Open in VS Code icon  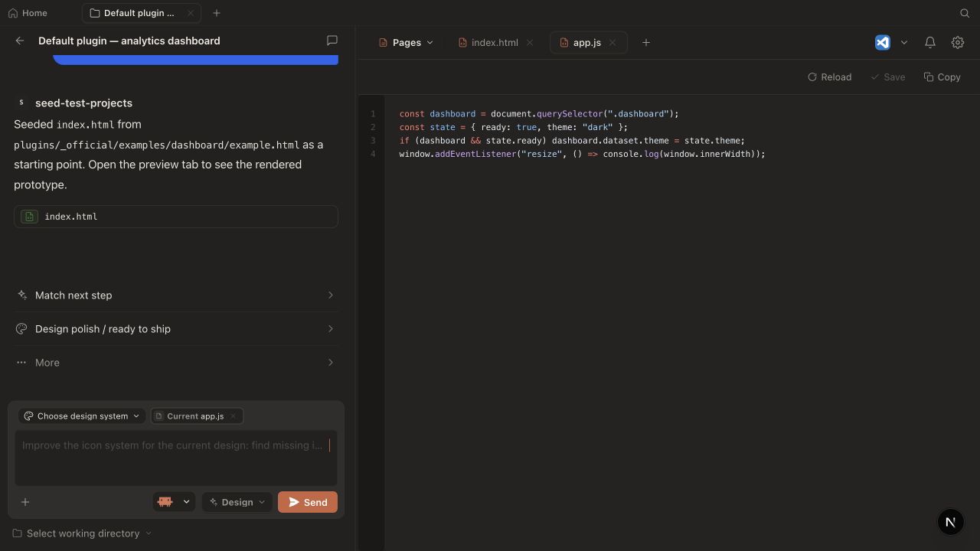[x=883, y=43]
